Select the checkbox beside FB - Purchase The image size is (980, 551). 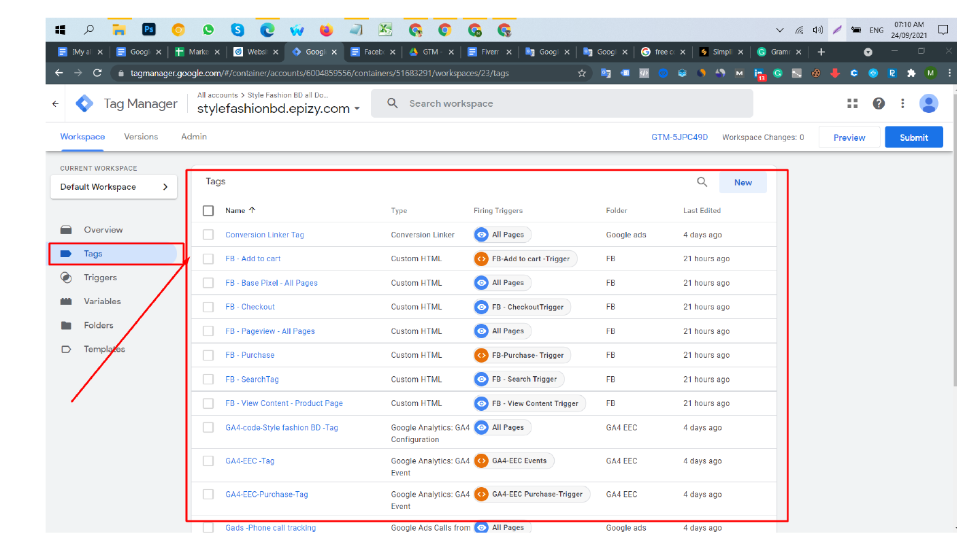[208, 355]
